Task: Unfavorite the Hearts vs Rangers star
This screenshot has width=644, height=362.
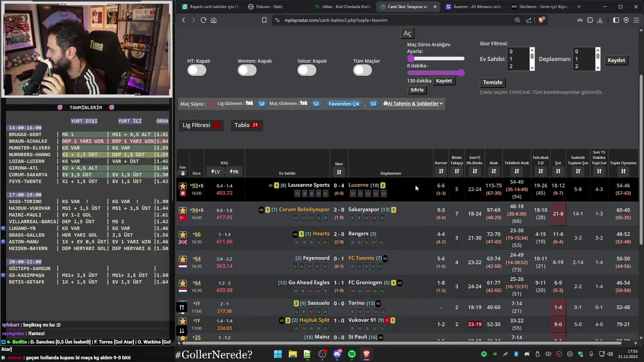Action: pos(183,234)
